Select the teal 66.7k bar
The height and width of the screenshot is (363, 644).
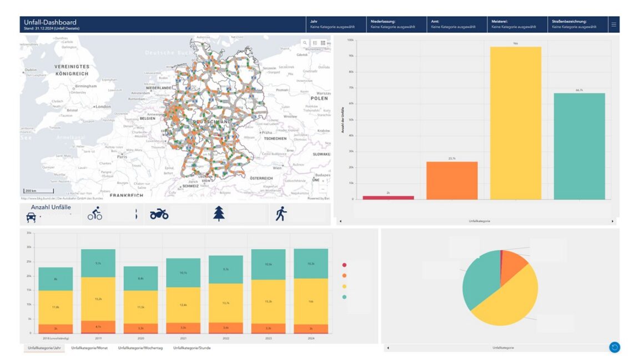coord(579,146)
